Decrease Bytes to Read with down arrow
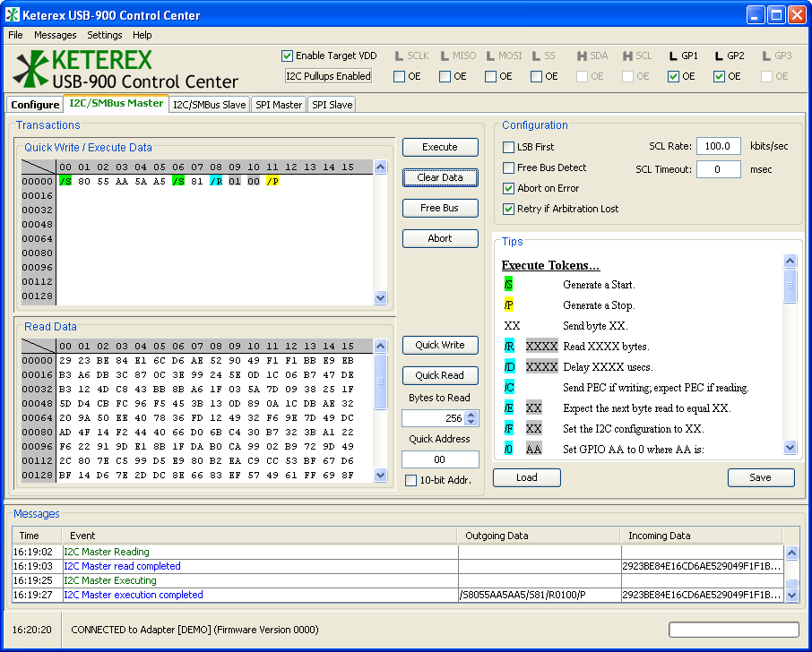This screenshot has width=812, height=652. point(472,422)
